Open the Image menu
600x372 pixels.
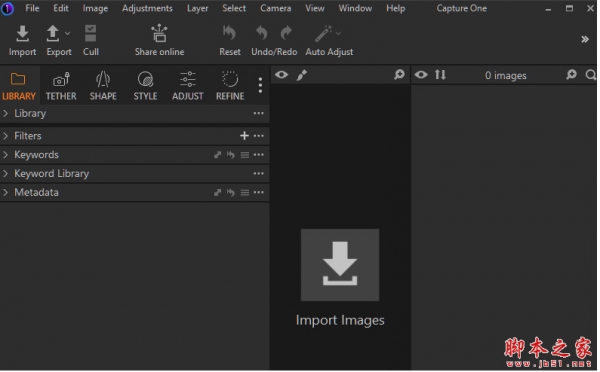point(95,8)
